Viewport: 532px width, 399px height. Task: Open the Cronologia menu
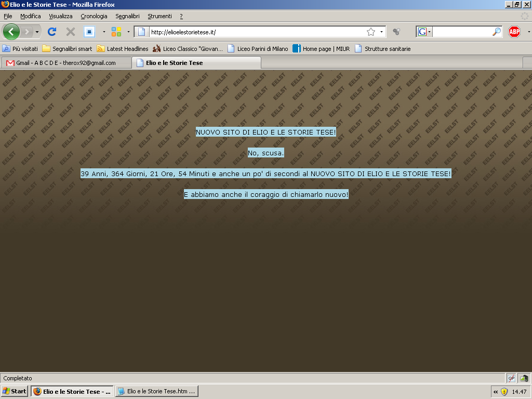(94, 16)
